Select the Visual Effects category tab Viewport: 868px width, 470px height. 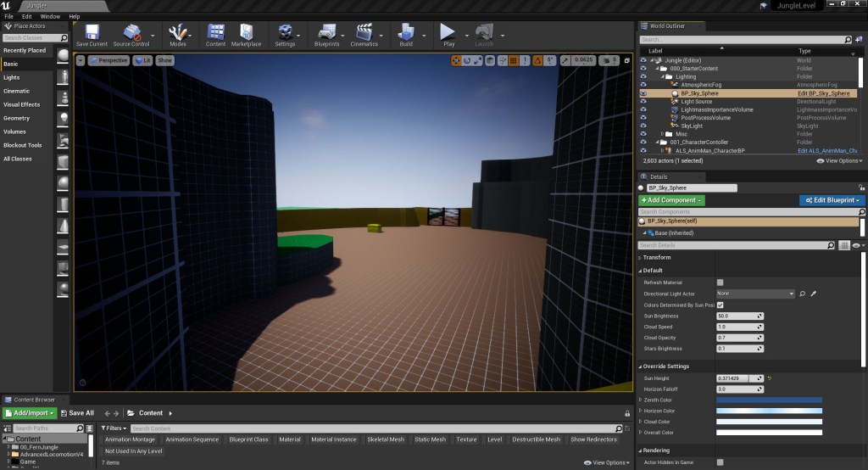22,104
